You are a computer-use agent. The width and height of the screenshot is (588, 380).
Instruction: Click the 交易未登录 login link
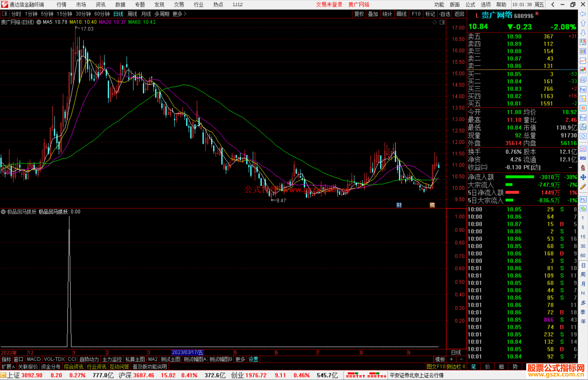[x=329, y=5]
